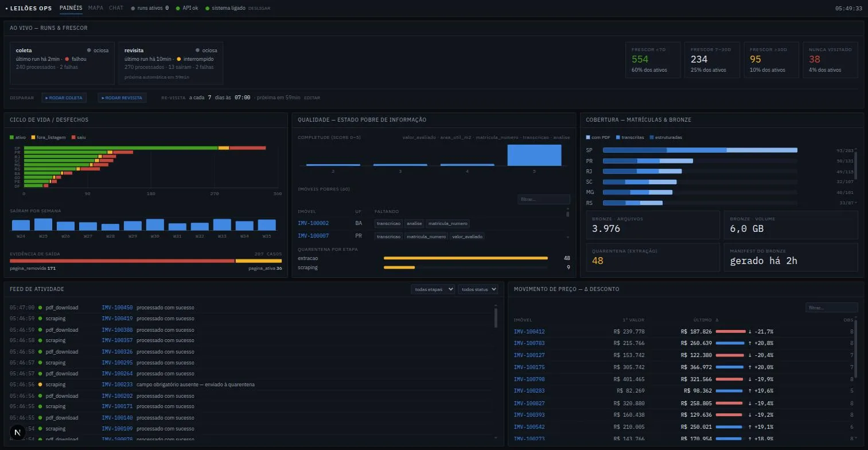This screenshot has height=450, width=868.
Task: Click the DESLIGAR system toggle
Action: pos(259,8)
